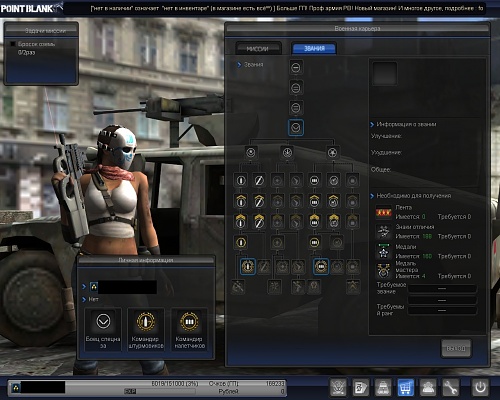Click the Требуемое звание field
Screen dimensions: 500x400
tap(442, 289)
